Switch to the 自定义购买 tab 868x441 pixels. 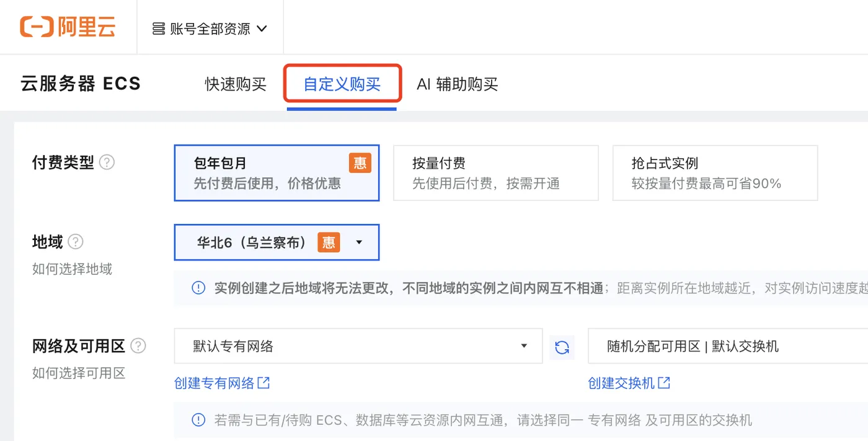342,84
